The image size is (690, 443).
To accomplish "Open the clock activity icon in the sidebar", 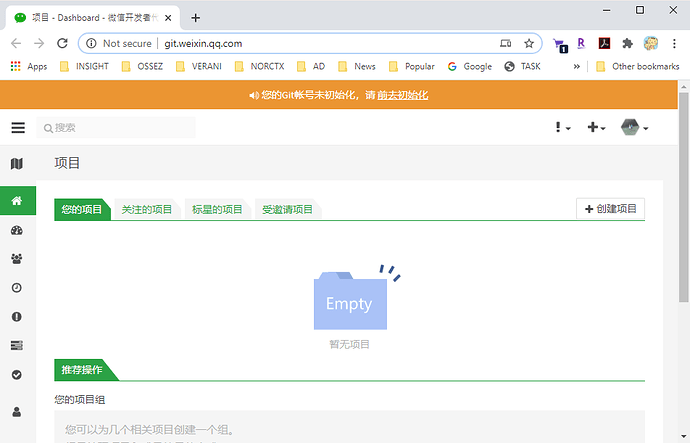I will point(17,288).
